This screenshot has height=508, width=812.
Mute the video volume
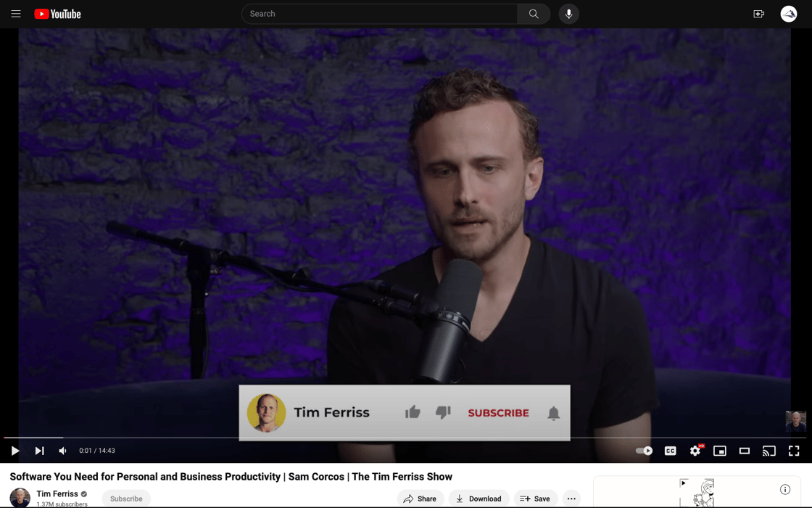click(63, 451)
